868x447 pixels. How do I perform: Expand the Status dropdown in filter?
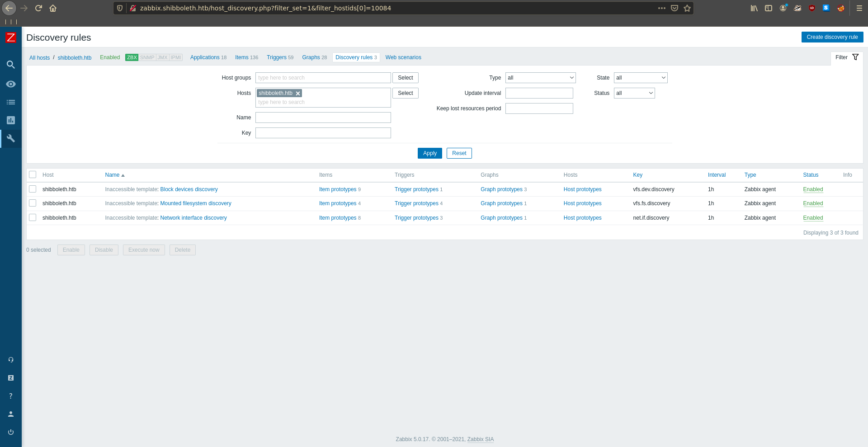[x=634, y=93]
